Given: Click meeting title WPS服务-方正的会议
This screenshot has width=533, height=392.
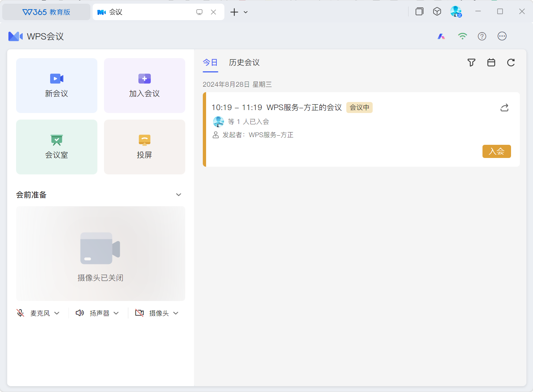Looking at the screenshot, I should tap(304, 108).
